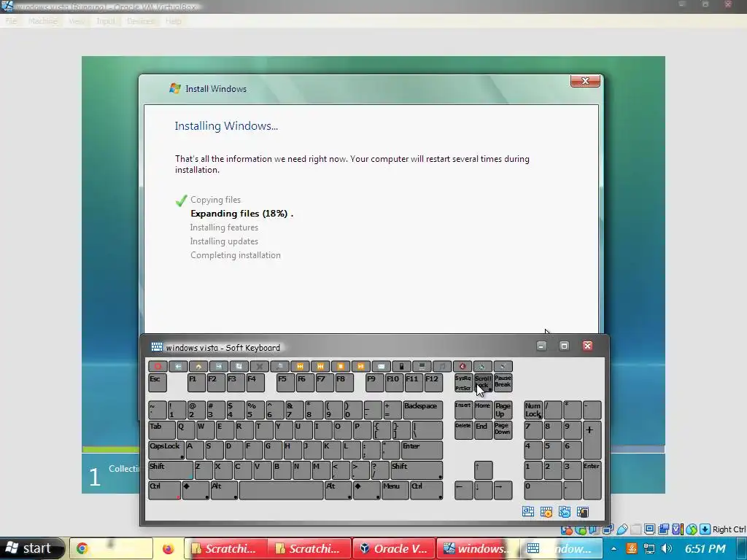Click the My Computer multimedia key

coord(422,366)
